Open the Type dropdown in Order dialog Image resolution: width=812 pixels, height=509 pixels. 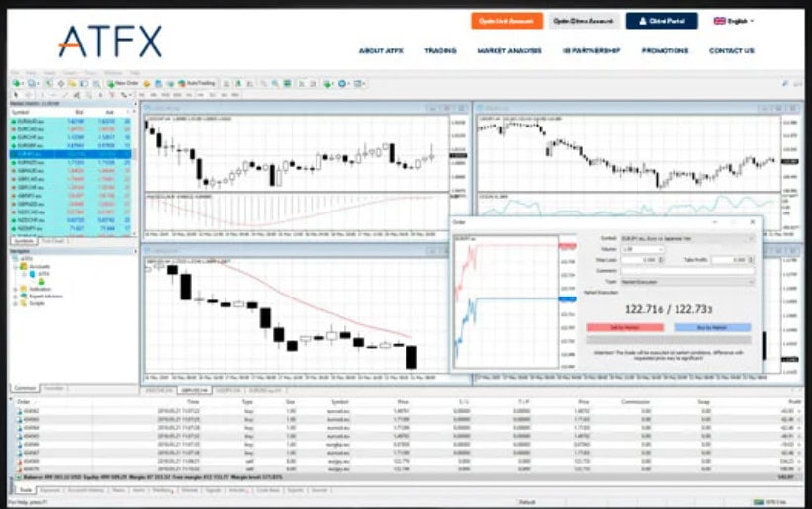pos(687,282)
